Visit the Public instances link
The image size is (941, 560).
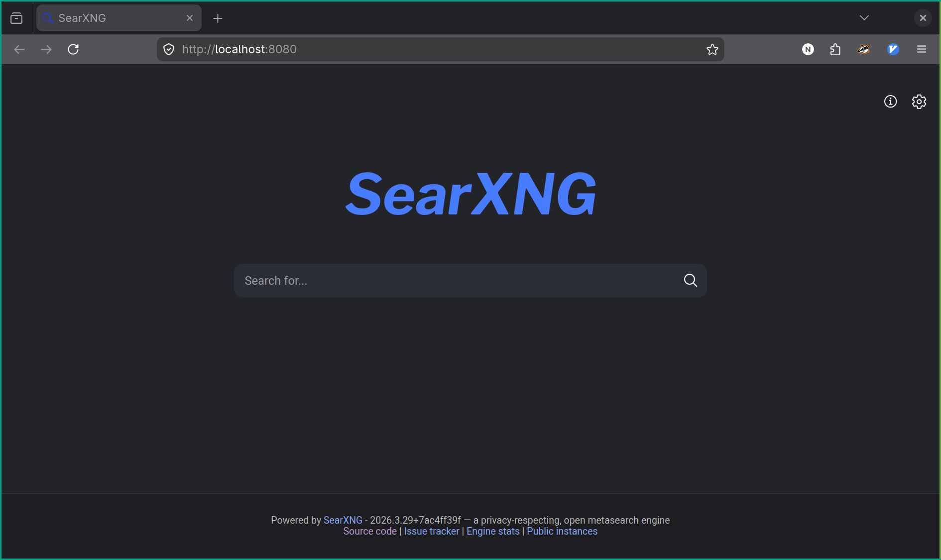[x=562, y=531]
